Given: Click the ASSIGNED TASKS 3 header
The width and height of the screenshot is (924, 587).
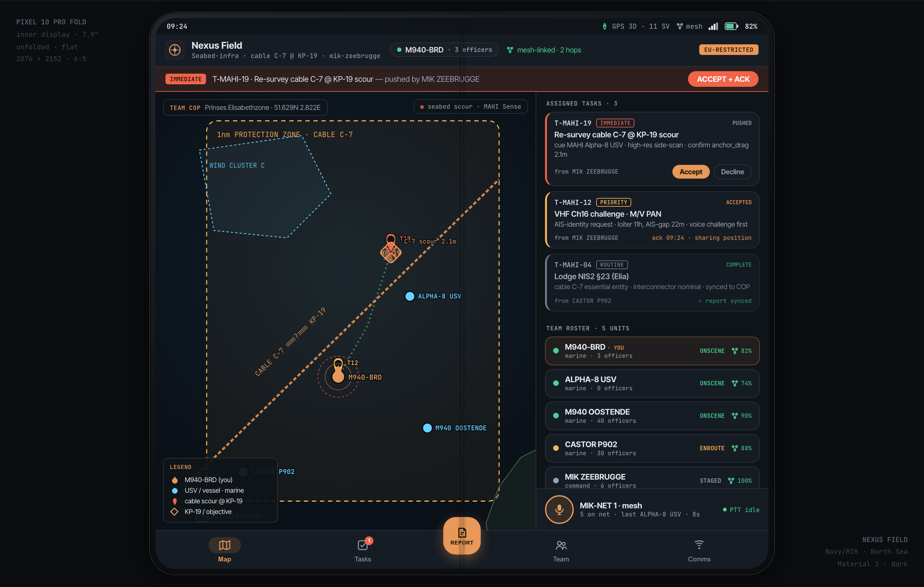Looking at the screenshot, I should tap(582, 104).
